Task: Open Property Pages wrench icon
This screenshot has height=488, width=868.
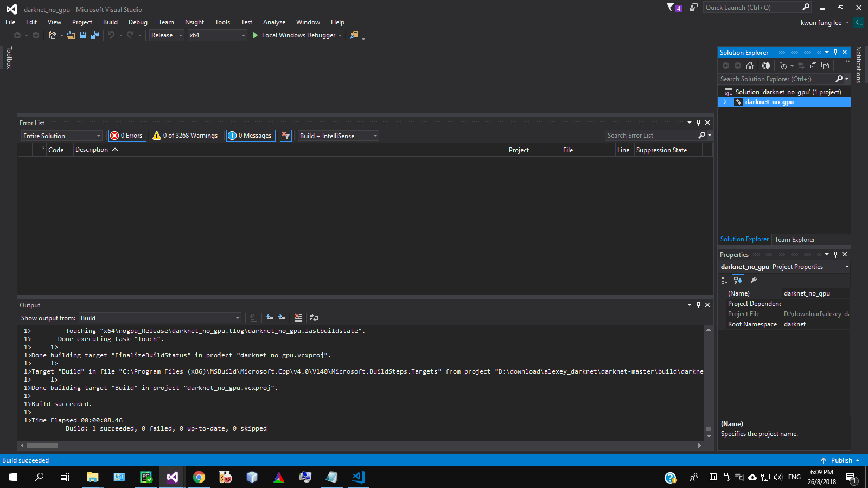Action: pos(754,280)
